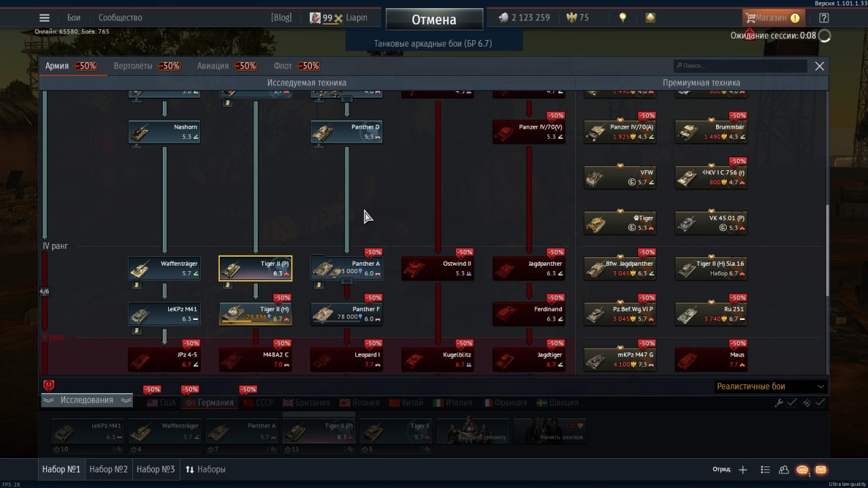
Task: Collapse the Исследования panel
Action: [87, 400]
